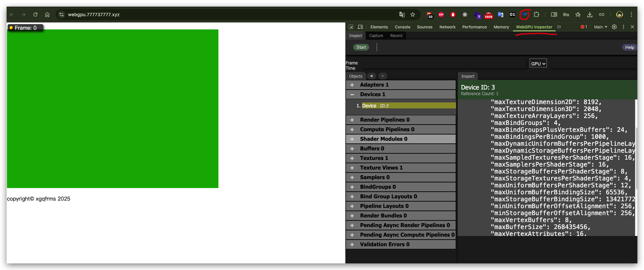This screenshot has height=270, width=644.
Task: Click the translate page icon
Action: coord(402,15)
